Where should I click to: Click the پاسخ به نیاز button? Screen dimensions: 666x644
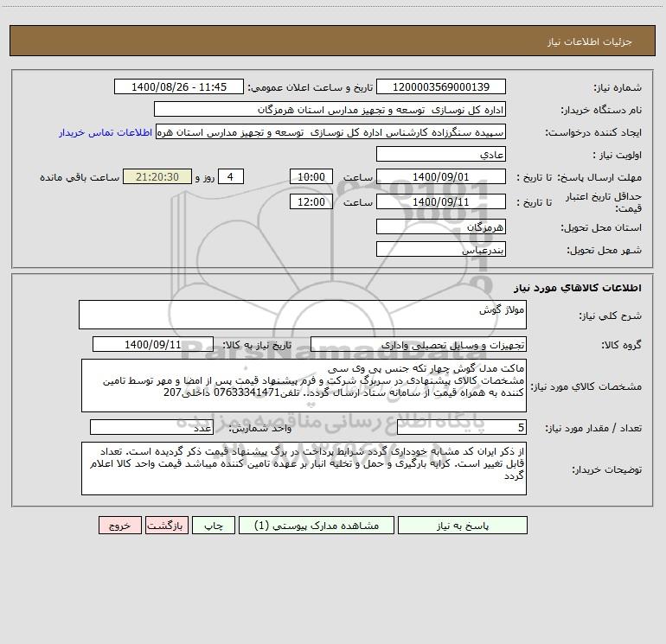coord(463,525)
